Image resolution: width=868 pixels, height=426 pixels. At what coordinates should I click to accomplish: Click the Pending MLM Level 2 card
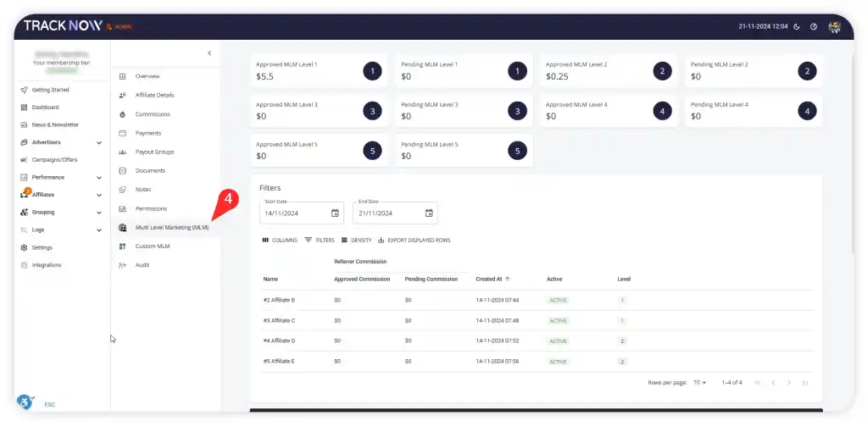[754, 71]
